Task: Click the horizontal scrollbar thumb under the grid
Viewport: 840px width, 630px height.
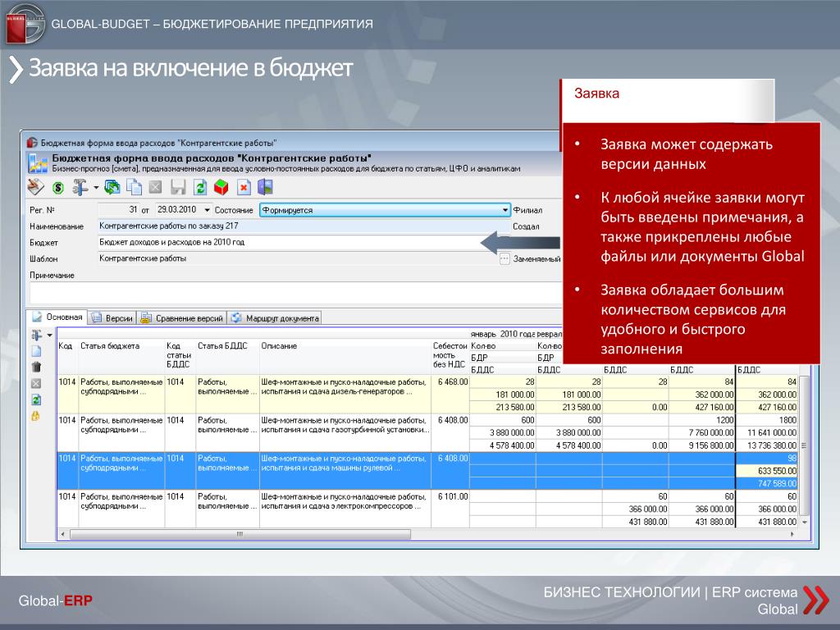Action: pos(240,534)
